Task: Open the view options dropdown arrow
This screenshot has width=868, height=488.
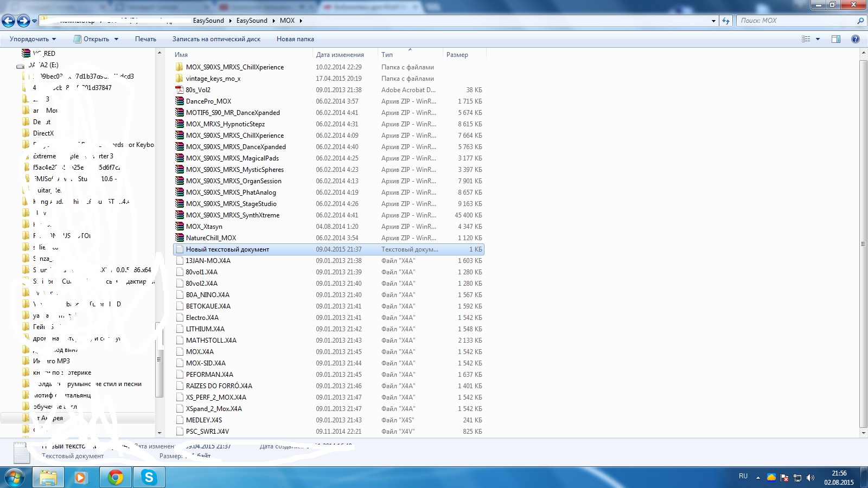Action: click(x=818, y=39)
